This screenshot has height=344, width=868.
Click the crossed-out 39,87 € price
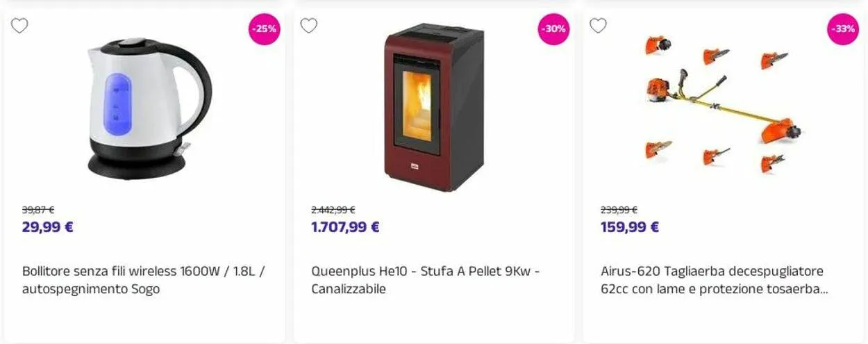pyautogui.click(x=38, y=210)
